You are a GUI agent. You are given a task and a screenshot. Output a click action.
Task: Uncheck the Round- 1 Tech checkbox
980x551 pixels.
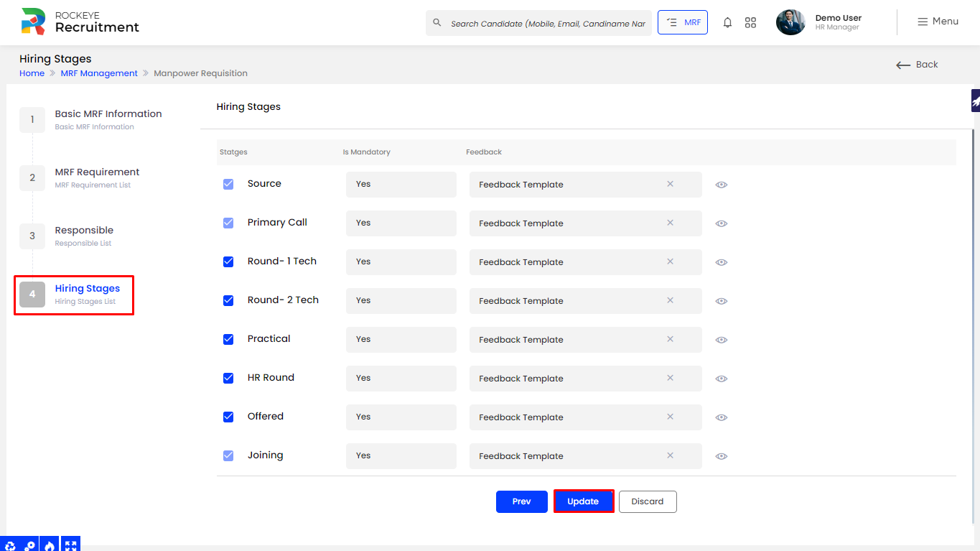coord(228,261)
